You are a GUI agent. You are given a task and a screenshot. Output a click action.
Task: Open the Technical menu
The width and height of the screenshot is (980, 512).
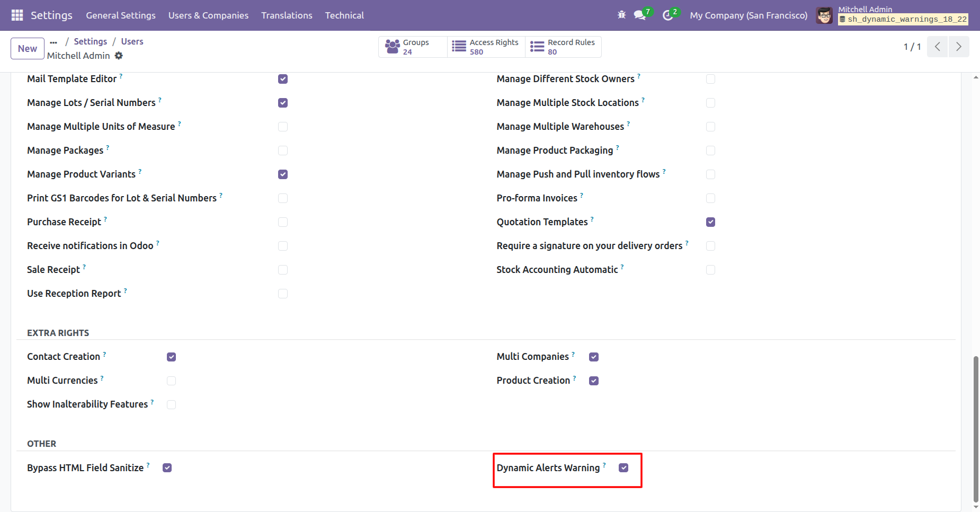tap(344, 15)
